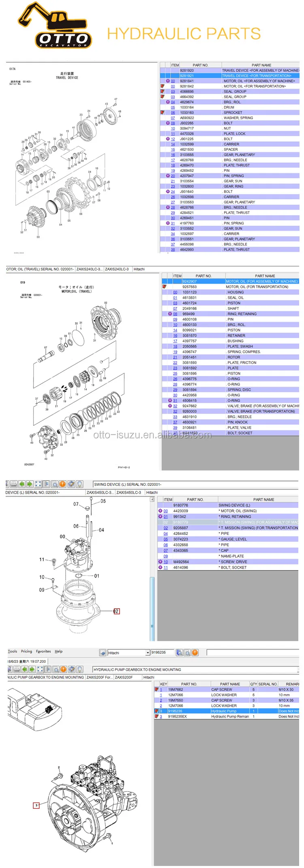Open the Tools menu
304x868 pixels.
[x=13, y=652]
